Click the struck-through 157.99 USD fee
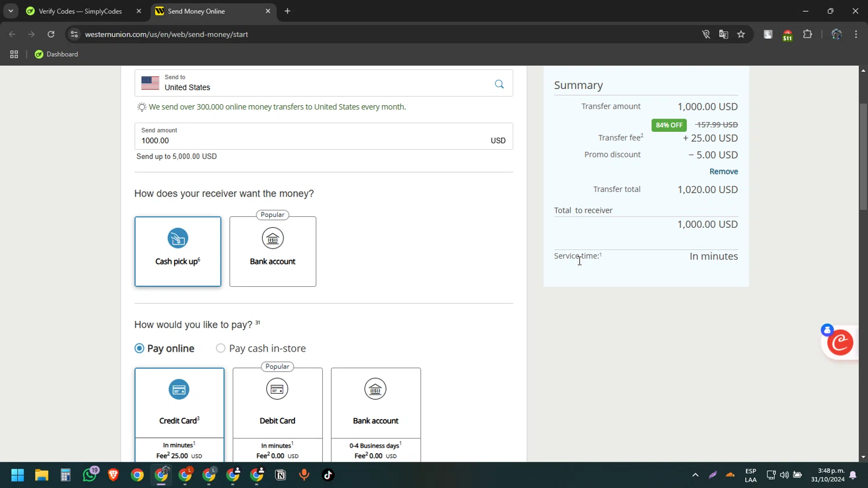 coord(716,125)
